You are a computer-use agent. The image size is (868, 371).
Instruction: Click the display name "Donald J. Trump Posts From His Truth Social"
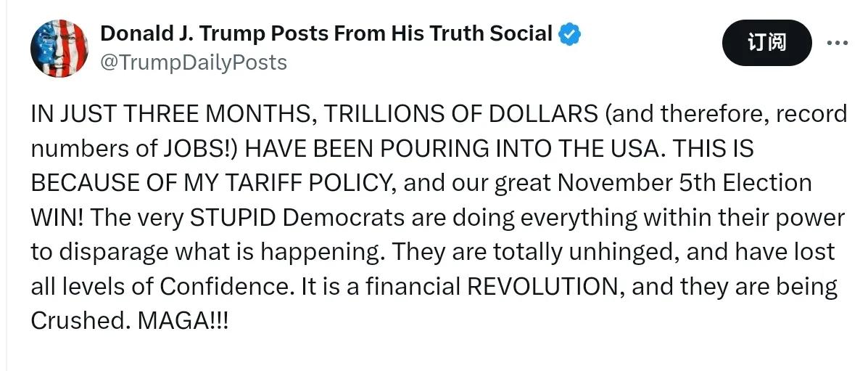[326, 33]
